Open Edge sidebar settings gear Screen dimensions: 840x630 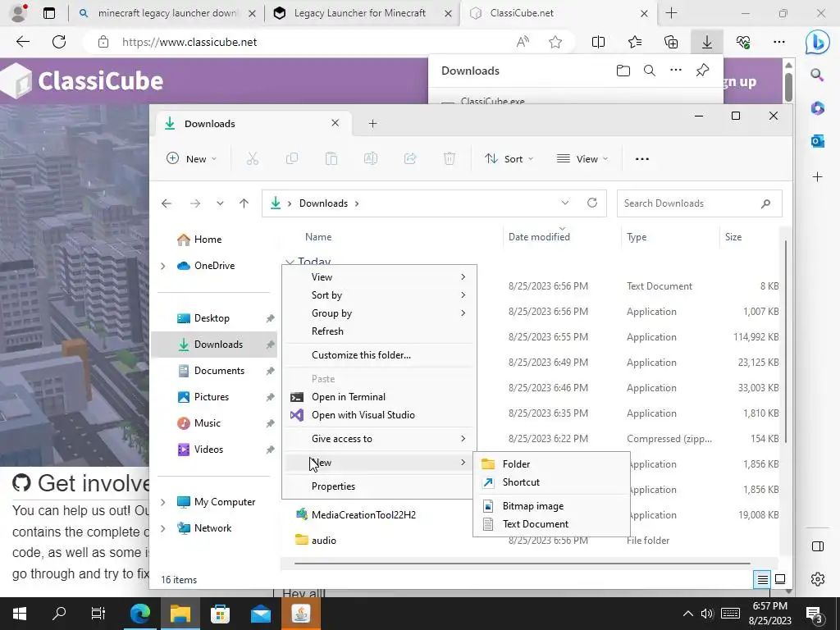(818, 579)
